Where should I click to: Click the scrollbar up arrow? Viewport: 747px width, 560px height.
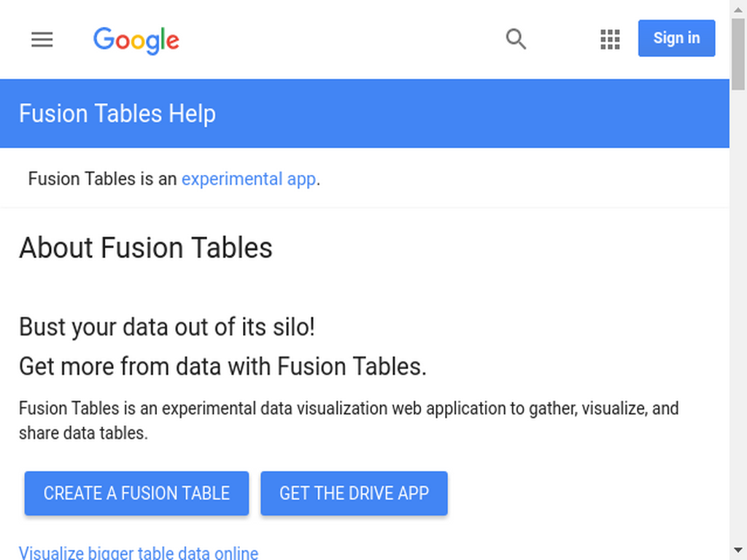point(738,9)
